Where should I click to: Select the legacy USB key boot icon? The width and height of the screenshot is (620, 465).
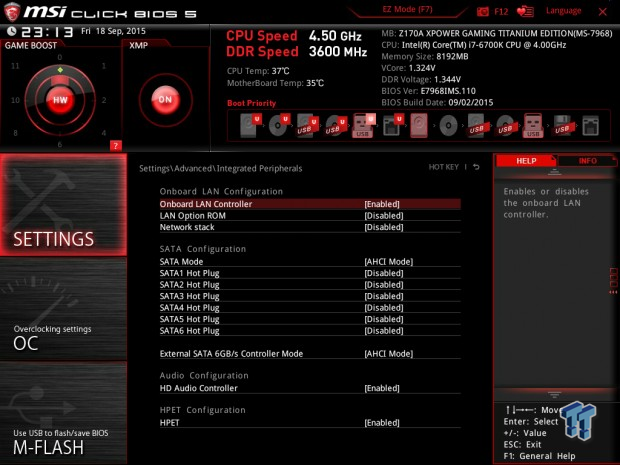pyautogui.click(x=533, y=125)
